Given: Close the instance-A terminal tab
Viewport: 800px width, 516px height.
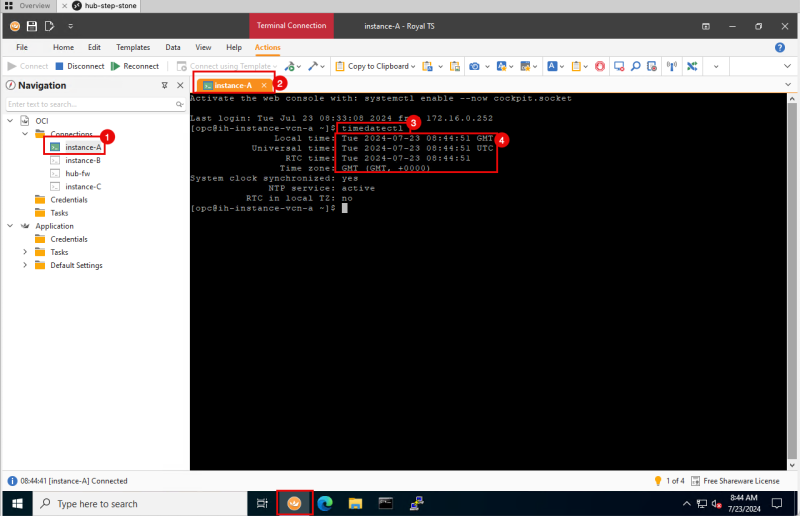Looking at the screenshot, I should point(263,86).
